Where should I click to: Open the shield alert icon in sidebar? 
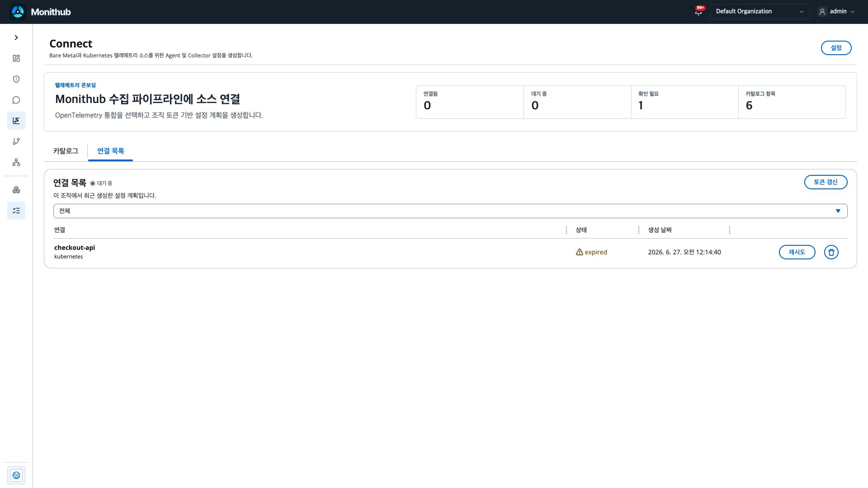click(16, 79)
